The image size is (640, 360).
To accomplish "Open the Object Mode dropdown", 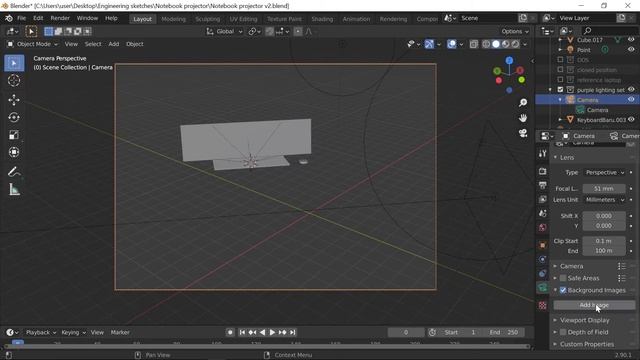I will coord(33,44).
